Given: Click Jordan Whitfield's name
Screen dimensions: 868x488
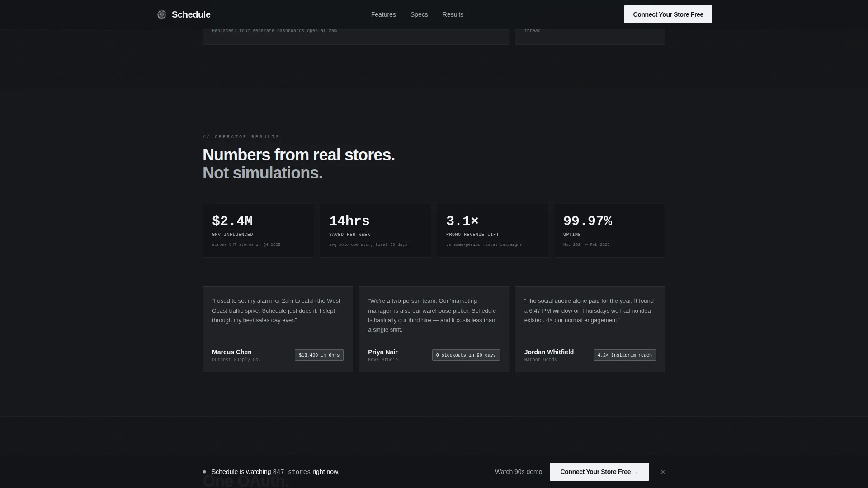Looking at the screenshot, I should [x=549, y=352].
